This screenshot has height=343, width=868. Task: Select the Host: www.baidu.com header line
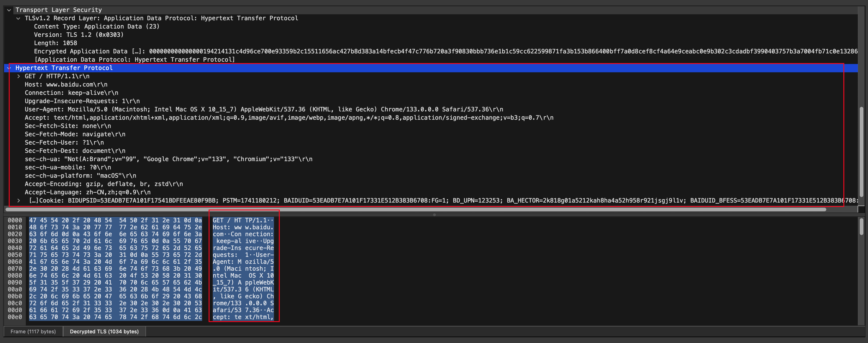point(66,84)
